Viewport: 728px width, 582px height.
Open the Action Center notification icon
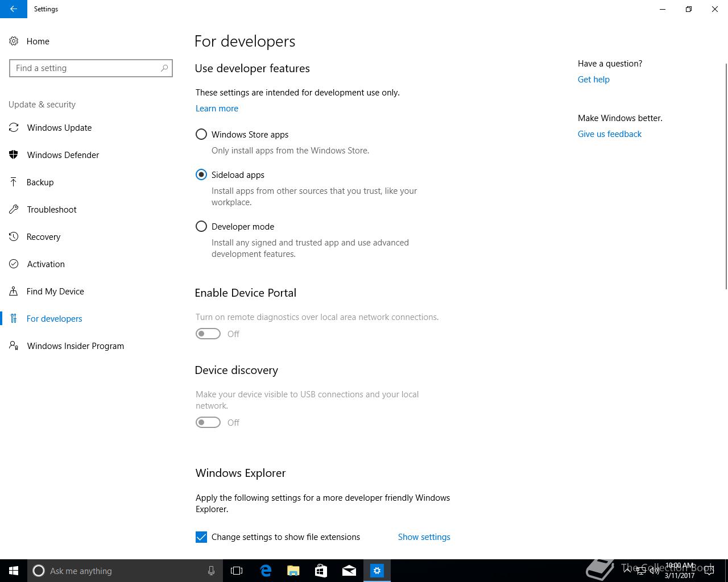[709, 571]
